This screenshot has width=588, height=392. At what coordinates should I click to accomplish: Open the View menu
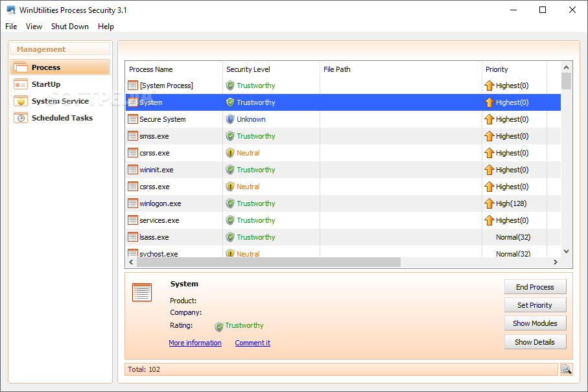click(34, 27)
